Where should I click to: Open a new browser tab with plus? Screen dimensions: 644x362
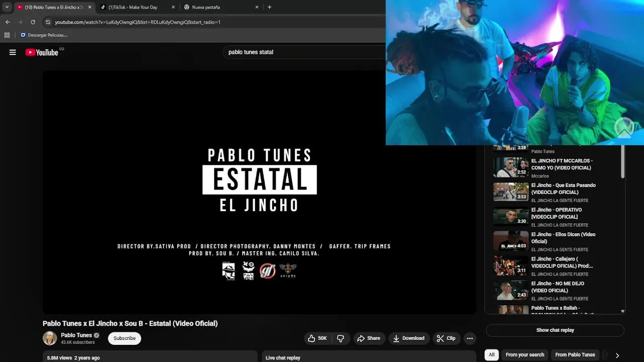pyautogui.click(x=269, y=7)
